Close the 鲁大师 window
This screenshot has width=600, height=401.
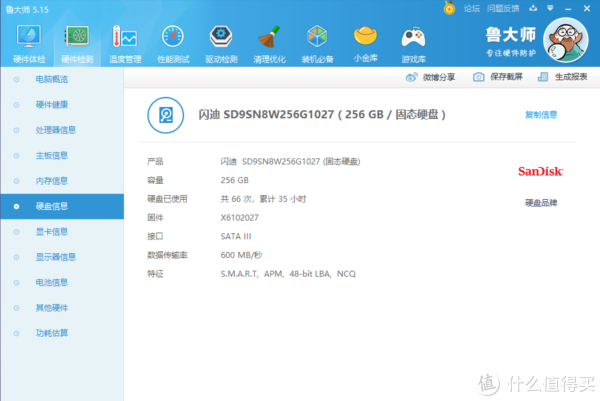coord(587,8)
